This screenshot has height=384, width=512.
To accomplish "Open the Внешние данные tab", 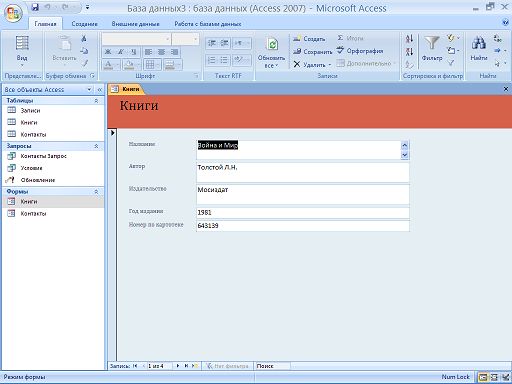I will pyautogui.click(x=135, y=24).
